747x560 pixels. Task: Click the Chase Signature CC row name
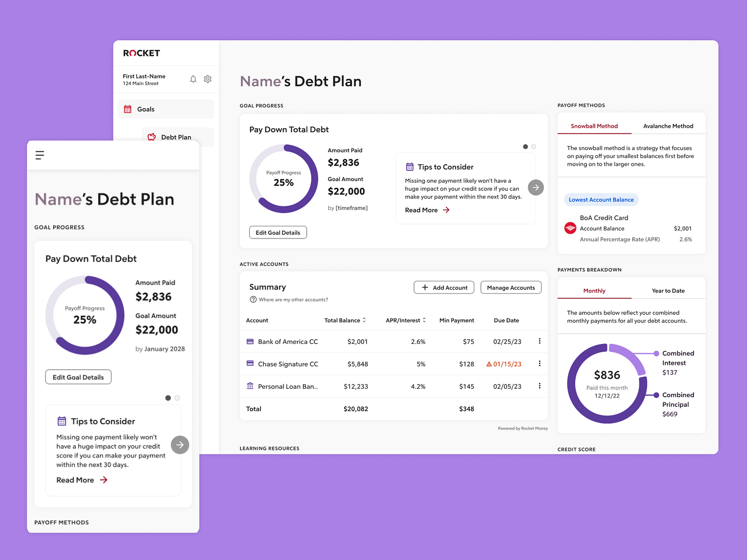tap(288, 364)
